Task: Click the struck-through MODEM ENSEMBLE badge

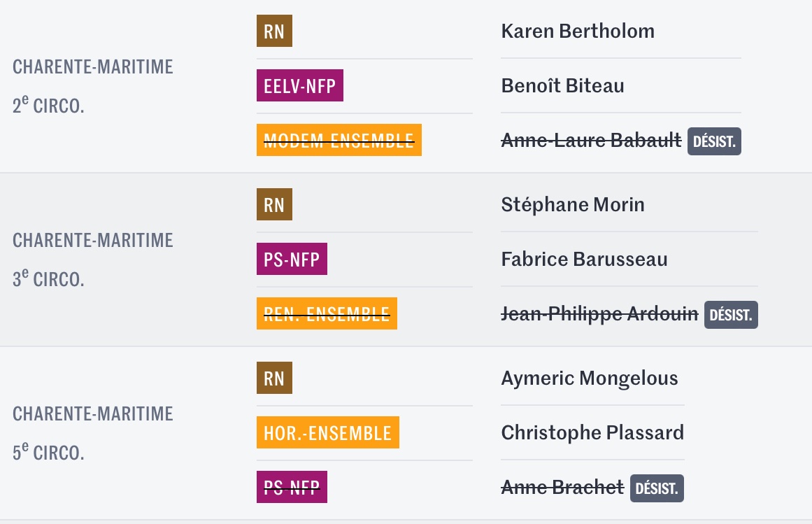Action: point(339,140)
